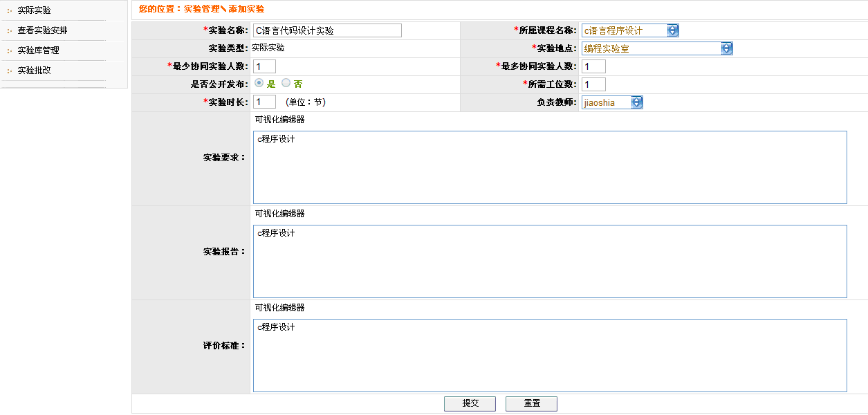The image size is (868, 415).
Task: Open the 实验批改 sidebar entry
Action: 34,71
